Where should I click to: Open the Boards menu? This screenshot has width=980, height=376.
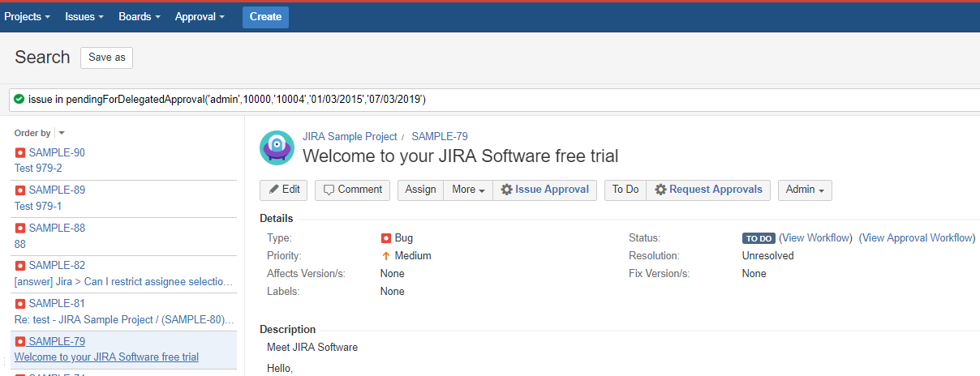coord(139,16)
